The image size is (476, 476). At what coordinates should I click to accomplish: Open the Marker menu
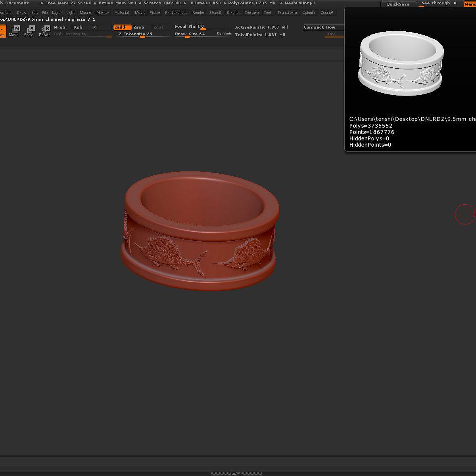103,13
